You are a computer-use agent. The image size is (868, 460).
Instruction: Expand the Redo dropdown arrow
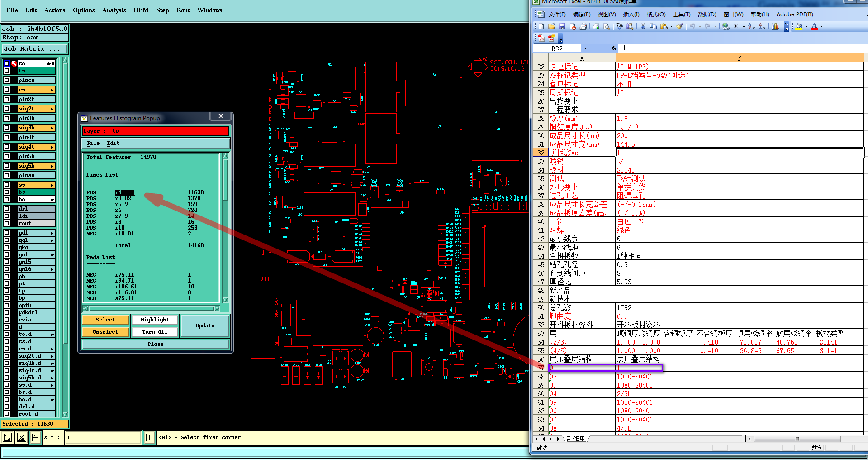(715, 26)
